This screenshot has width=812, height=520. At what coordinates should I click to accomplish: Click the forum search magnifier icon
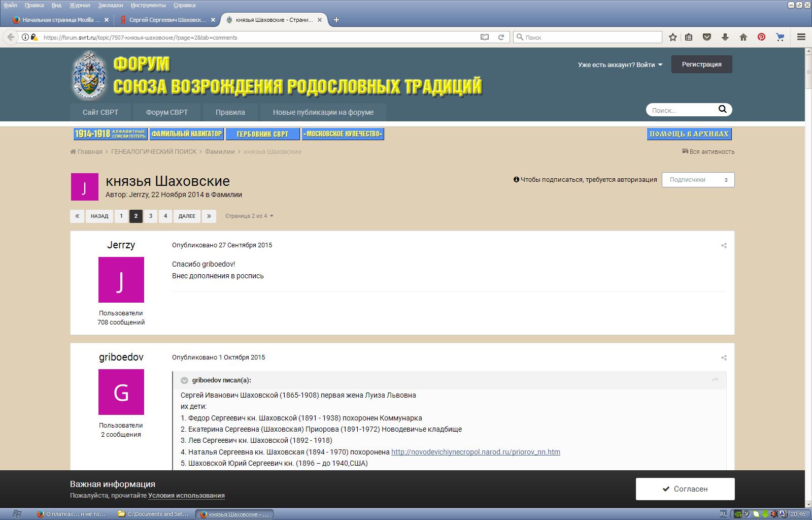tap(722, 110)
